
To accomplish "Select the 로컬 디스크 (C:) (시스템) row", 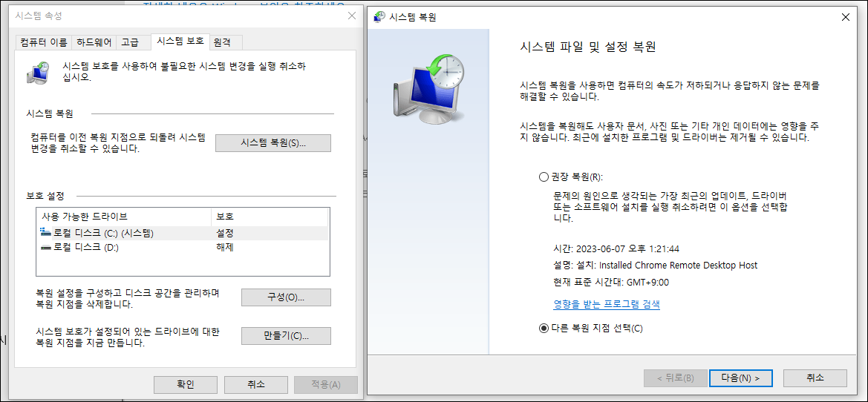I will pyautogui.click(x=183, y=233).
